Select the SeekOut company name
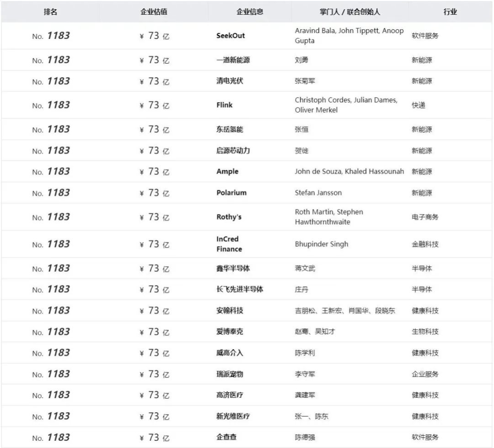 [231, 36]
